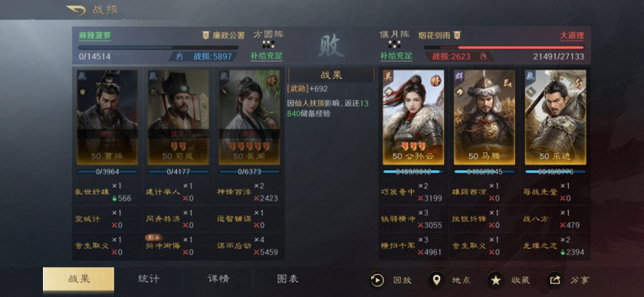Play the battle replay 回放 icon
The image size is (644, 297).
tap(376, 280)
